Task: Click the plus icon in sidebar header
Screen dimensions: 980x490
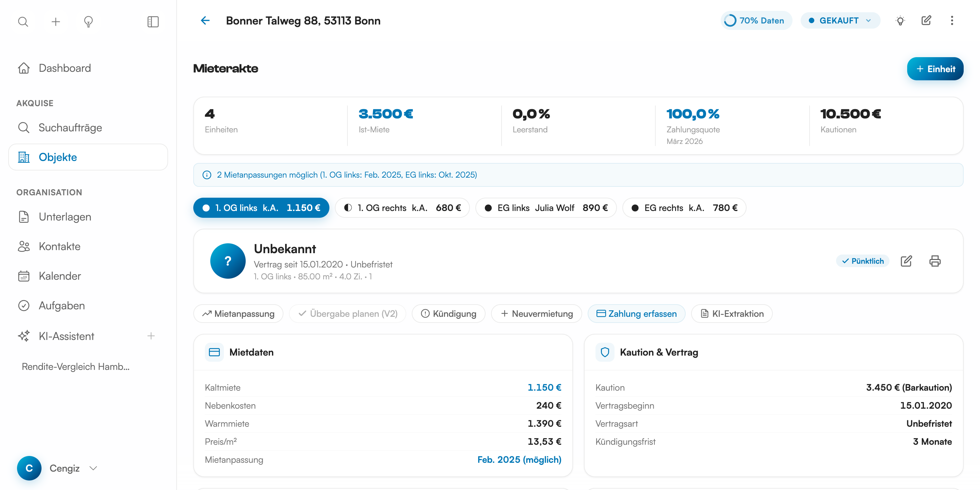Action: (55, 22)
